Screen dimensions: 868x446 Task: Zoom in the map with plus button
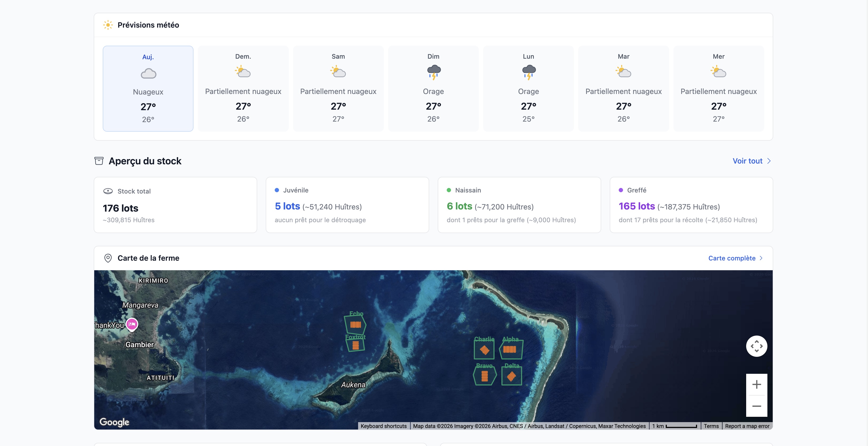pyautogui.click(x=757, y=384)
